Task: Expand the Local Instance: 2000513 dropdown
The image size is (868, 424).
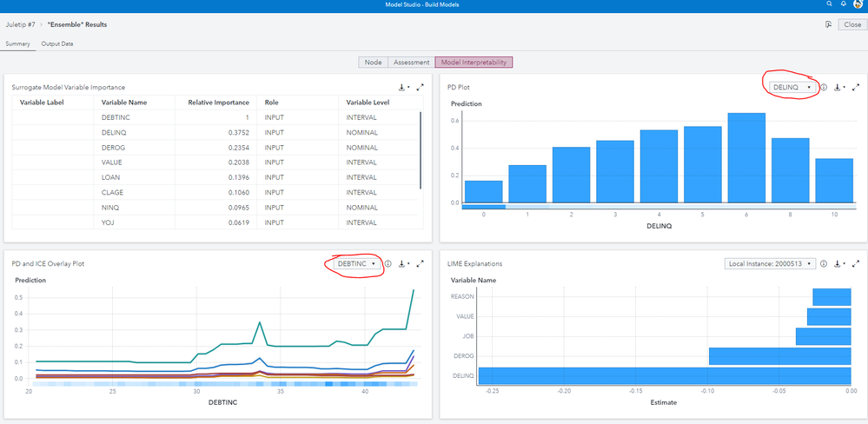Action: (769, 263)
